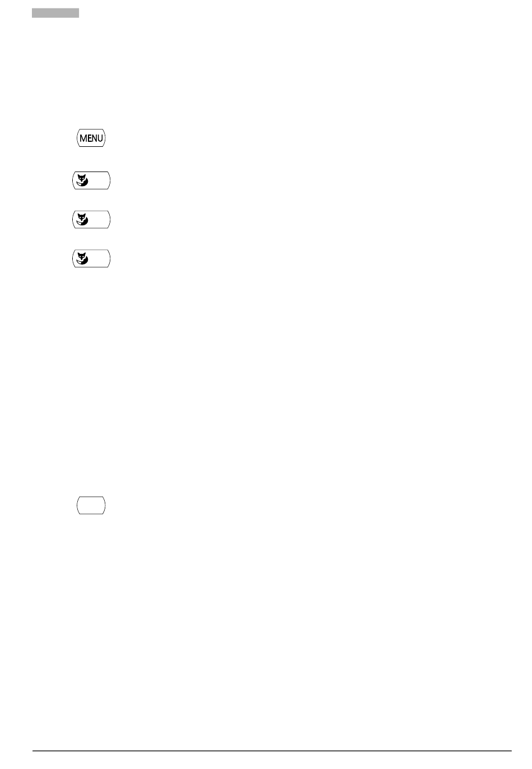Screen dimensions: 532x769
Task: Click the fox logo on the top Foxkey
Action: (82, 180)
